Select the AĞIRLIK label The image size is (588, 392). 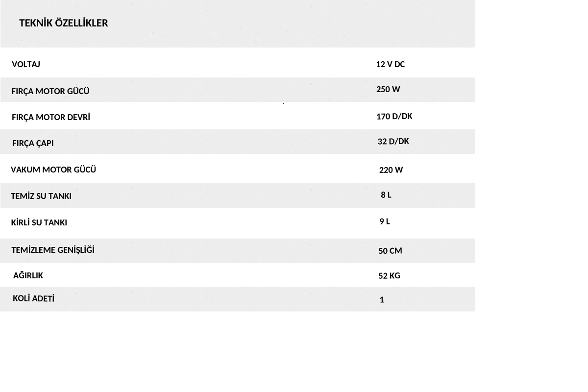tap(28, 275)
